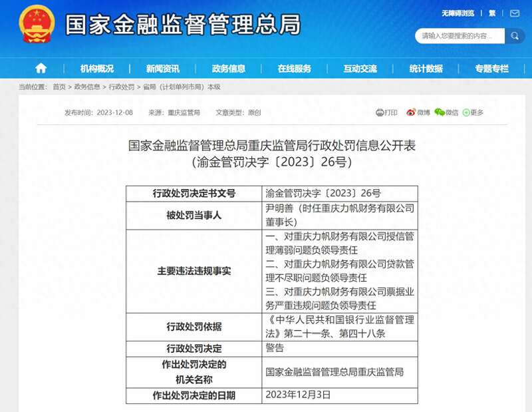This screenshot has height=412, width=532.
Task: Click the authority value 国家金融监督管理总局重庆监管局
Action: point(334,372)
